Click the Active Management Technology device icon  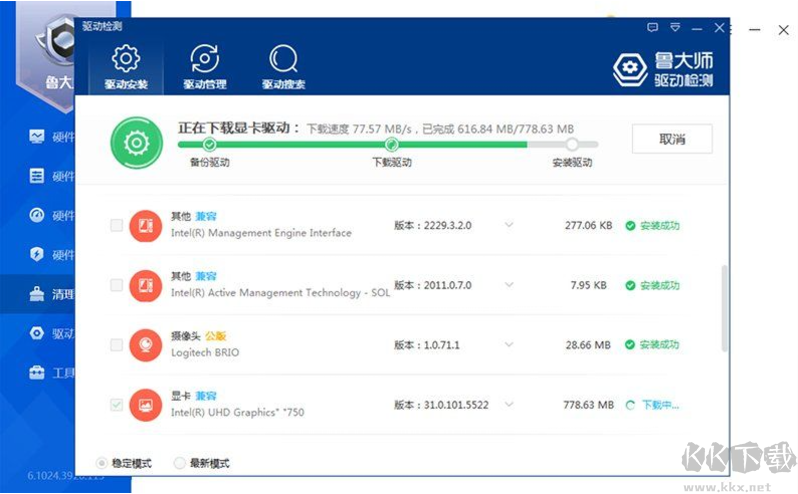146,285
